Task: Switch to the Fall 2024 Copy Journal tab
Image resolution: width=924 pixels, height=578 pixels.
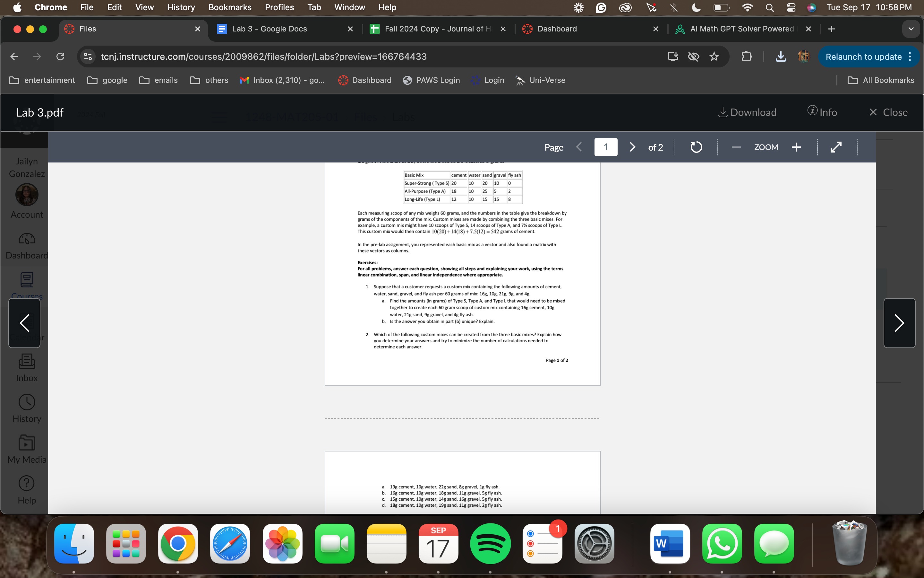Action: pyautogui.click(x=437, y=29)
